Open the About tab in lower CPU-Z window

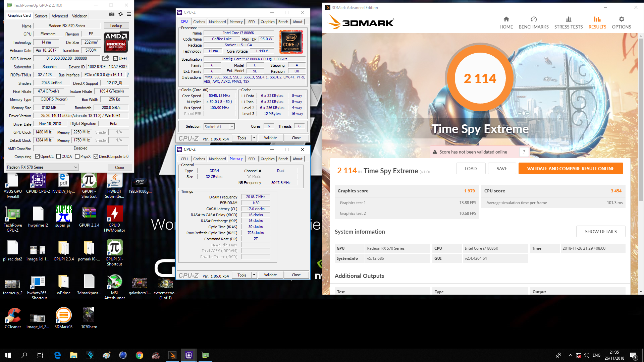pyautogui.click(x=298, y=159)
